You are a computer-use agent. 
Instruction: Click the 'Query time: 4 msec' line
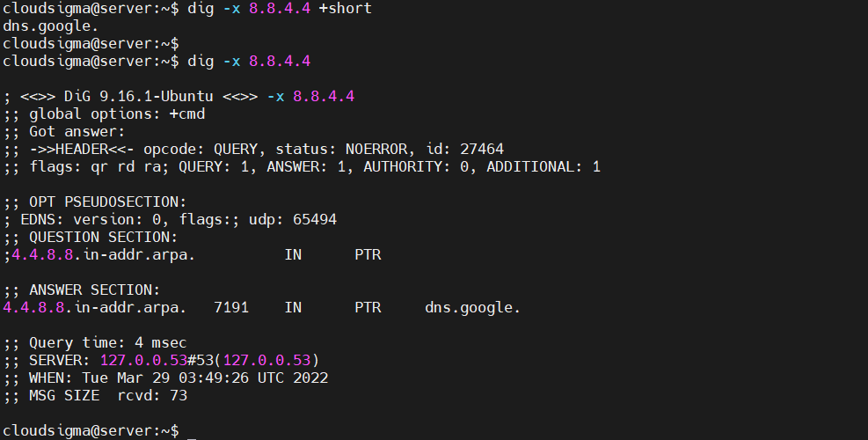pyautogui.click(x=95, y=343)
